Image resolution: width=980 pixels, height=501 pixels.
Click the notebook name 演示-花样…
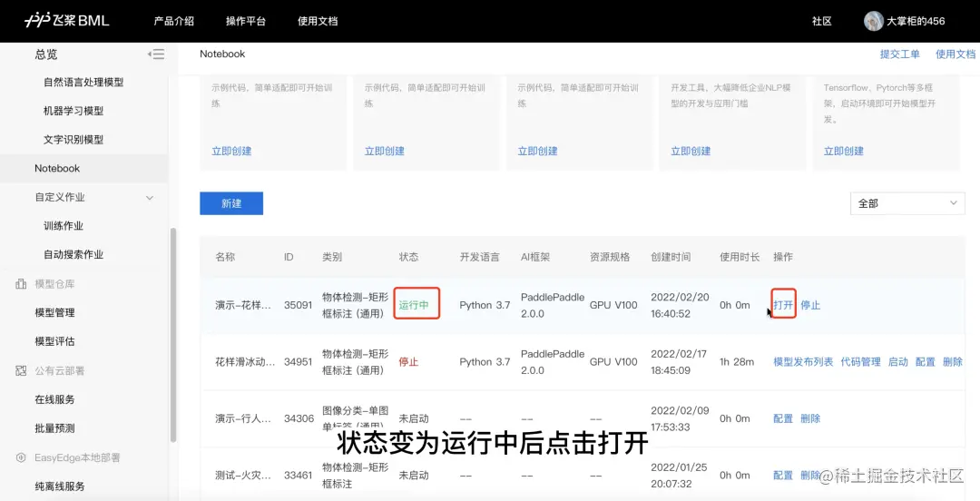pos(243,305)
